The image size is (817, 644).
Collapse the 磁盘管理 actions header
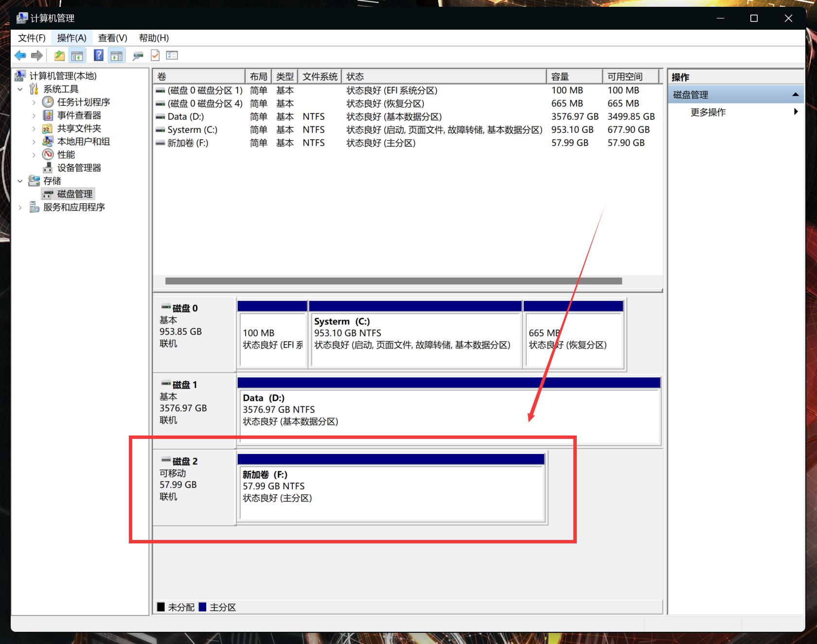[x=796, y=94]
